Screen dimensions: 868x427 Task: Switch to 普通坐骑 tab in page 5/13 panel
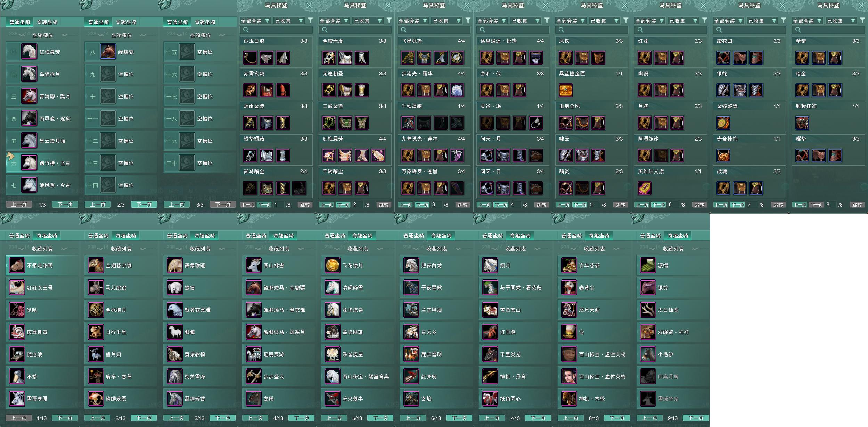pyautogui.click(x=335, y=235)
